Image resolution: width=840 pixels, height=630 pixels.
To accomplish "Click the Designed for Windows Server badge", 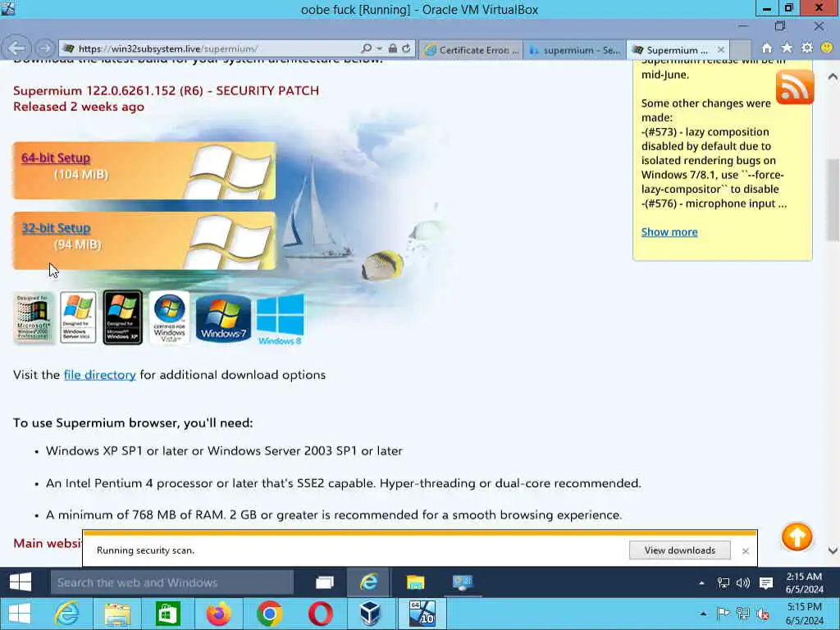I will tap(78, 317).
